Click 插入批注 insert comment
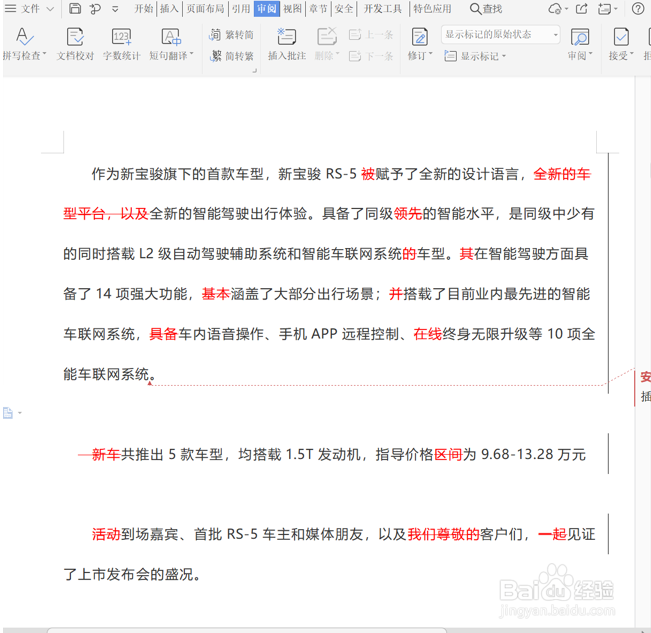Screen dimensions: 651x633 pos(287,44)
